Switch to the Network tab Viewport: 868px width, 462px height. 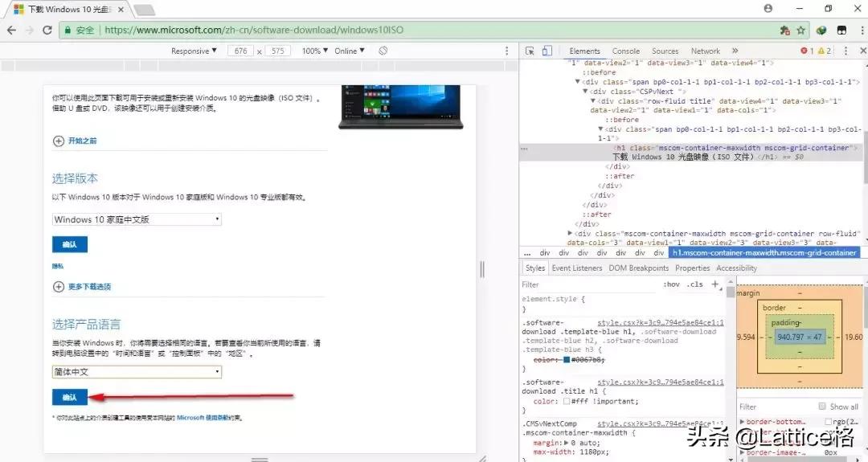[x=706, y=51]
